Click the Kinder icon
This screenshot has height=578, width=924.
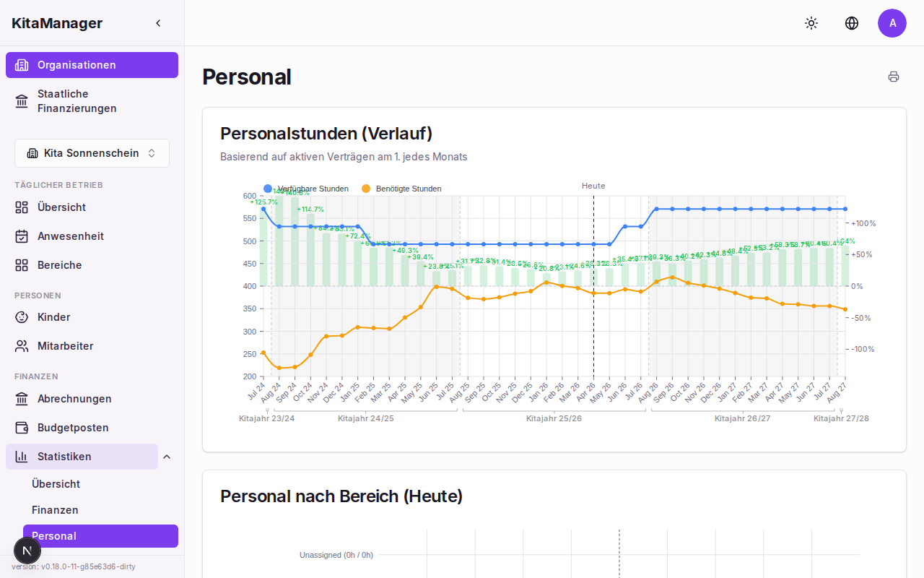[x=22, y=317]
